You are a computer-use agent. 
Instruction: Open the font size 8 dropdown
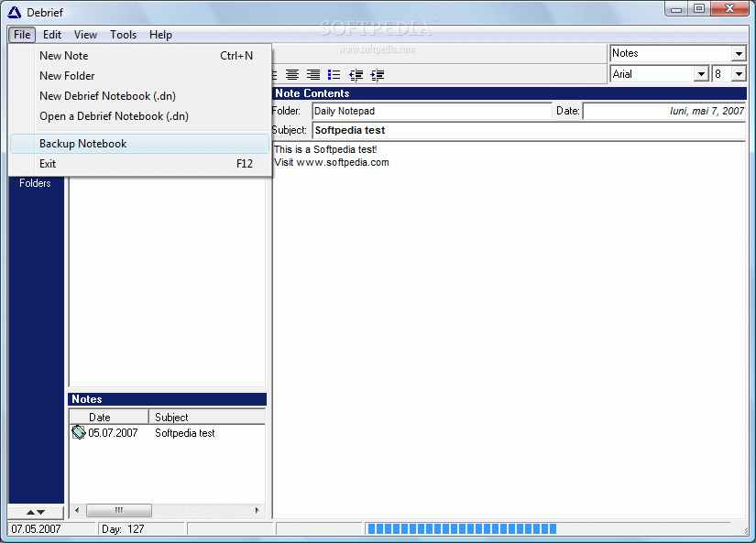point(739,74)
